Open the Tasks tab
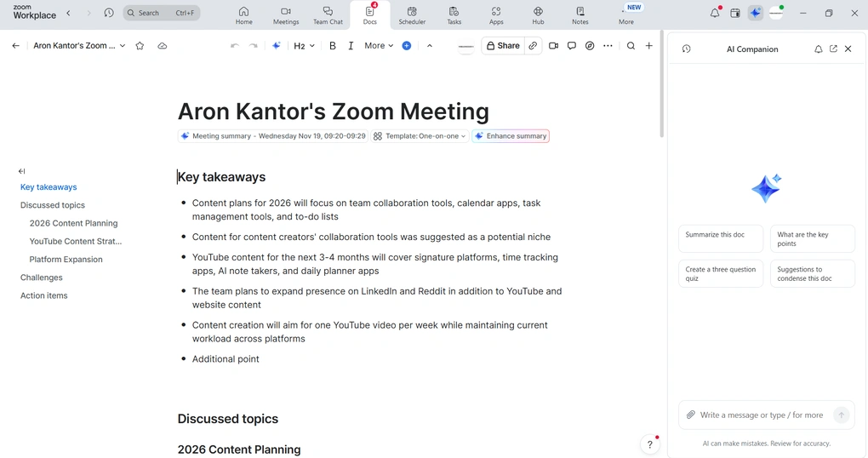 pos(454,15)
